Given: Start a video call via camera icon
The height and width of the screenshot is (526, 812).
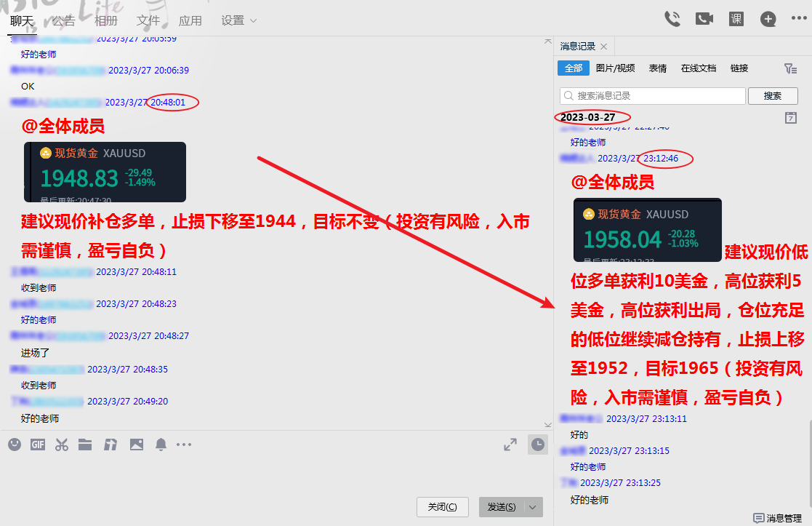Looking at the screenshot, I should 704,19.
